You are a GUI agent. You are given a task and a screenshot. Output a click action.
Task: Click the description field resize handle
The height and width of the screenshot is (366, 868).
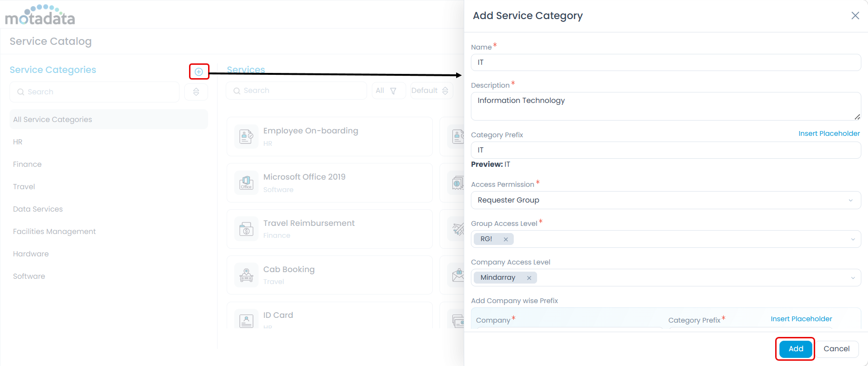[857, 117]
